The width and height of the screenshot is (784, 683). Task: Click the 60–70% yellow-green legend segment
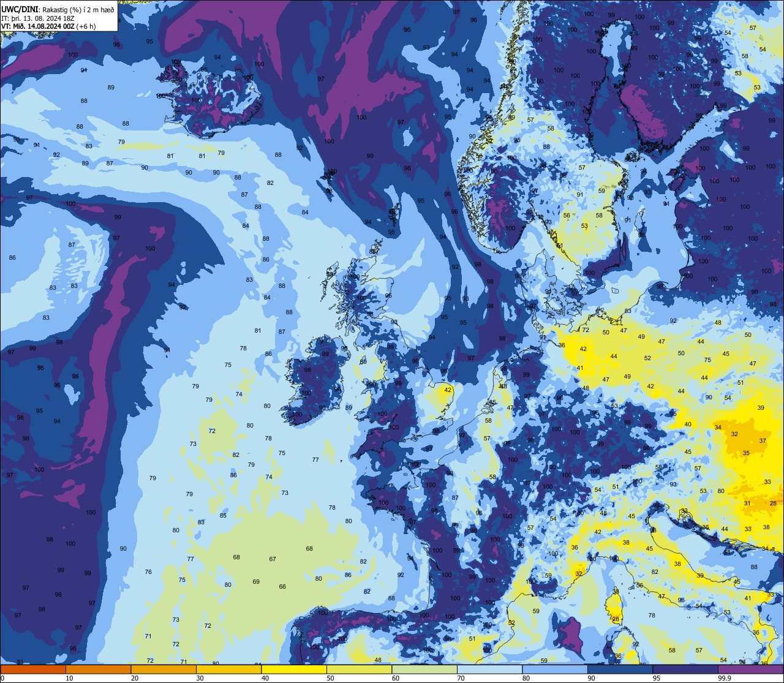pos(424,669)
